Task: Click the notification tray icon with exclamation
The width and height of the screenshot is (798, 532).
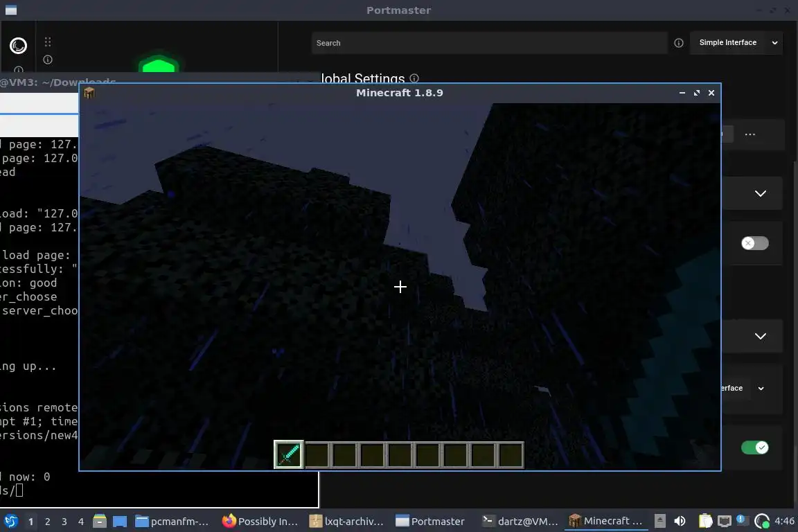Action: click(x=742, y=520)
